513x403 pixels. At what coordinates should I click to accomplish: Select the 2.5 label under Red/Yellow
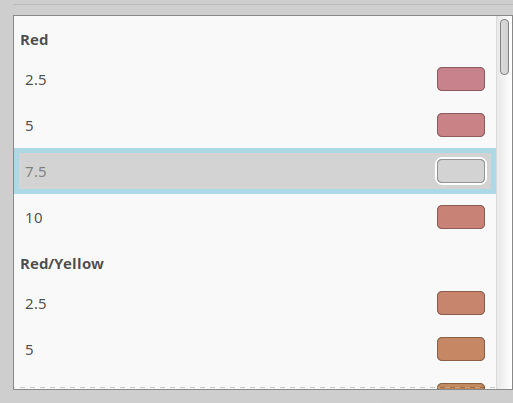[x=36, y=304]
